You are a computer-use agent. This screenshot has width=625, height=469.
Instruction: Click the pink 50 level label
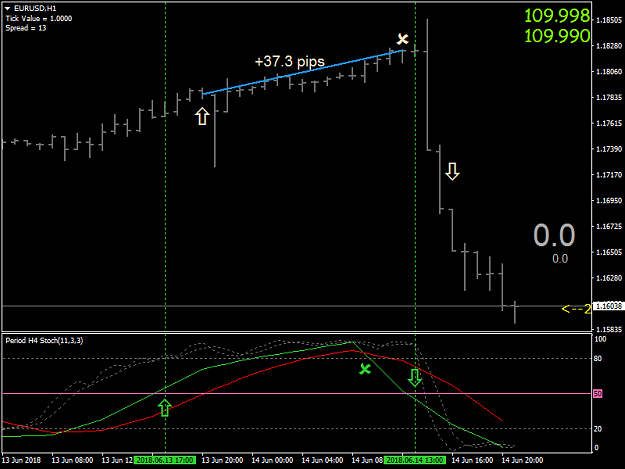coord(597,394)
